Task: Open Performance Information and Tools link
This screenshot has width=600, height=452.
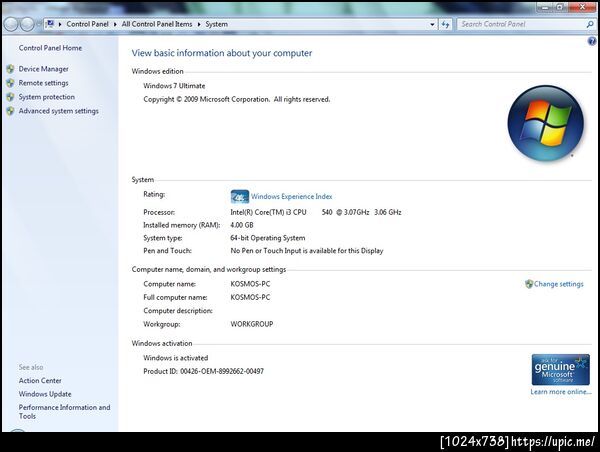Action: [64, 411]
